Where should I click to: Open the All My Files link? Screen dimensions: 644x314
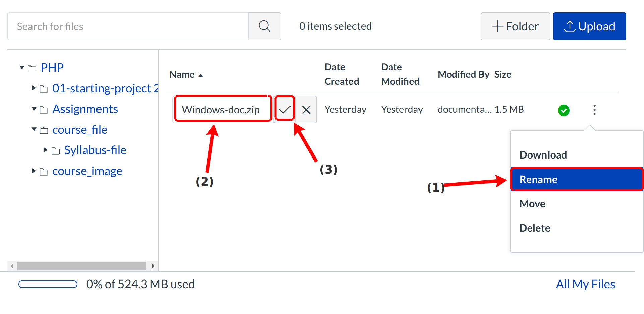click(x=585, y=284)
